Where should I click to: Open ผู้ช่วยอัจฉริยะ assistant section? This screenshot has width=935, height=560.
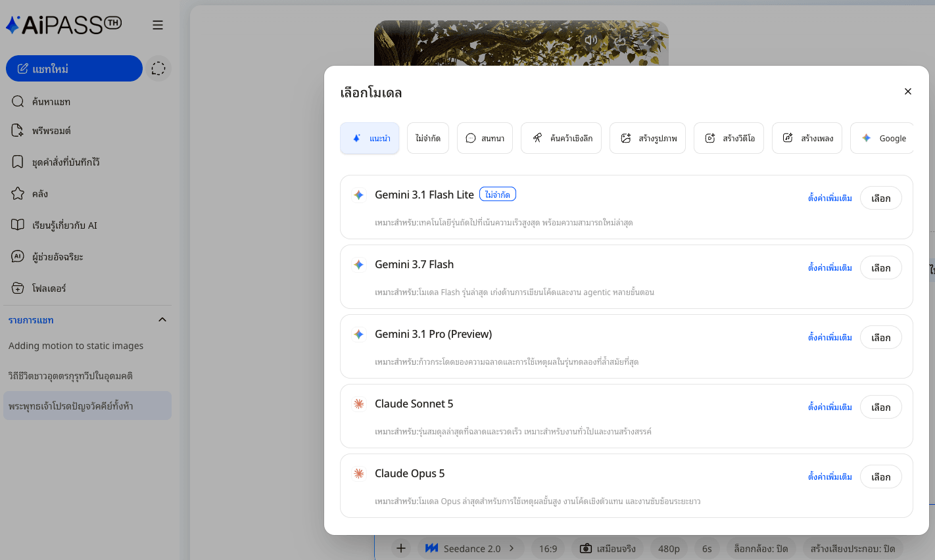point(87,257)
